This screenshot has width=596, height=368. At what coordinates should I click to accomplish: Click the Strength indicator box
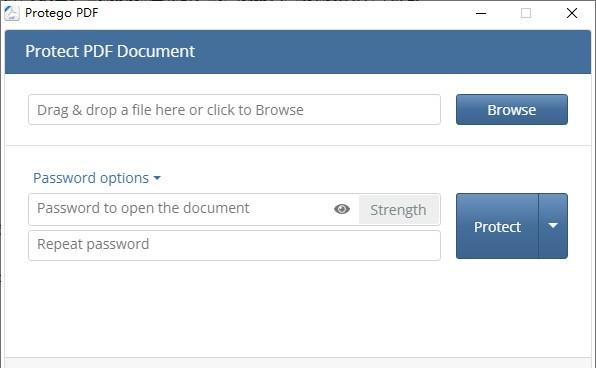(398, 209)
